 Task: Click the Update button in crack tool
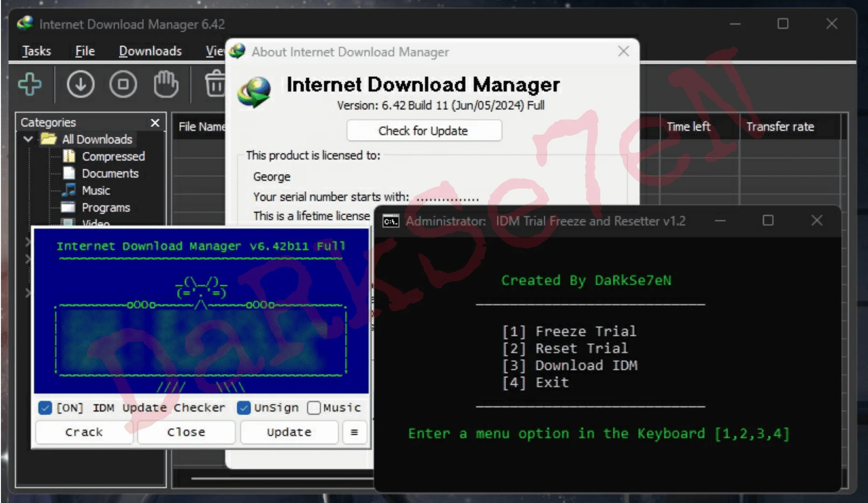289,432
